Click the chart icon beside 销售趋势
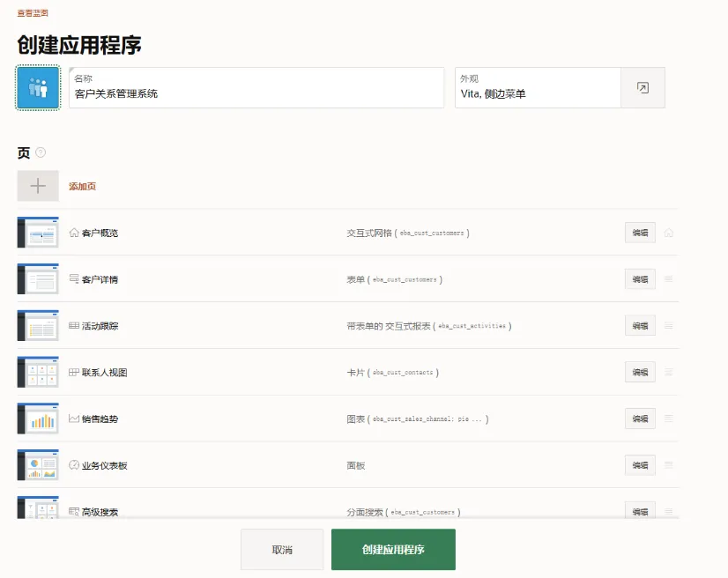The image size is (728, 578). coord(74,419)
